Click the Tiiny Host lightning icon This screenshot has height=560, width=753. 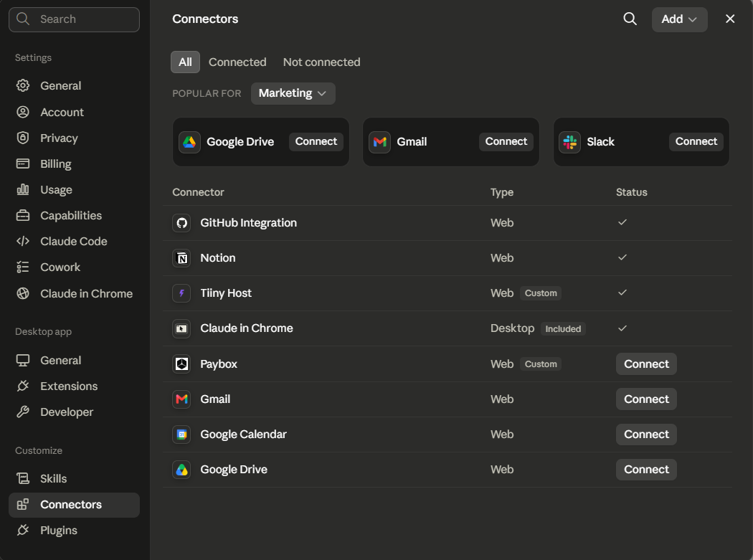tap(181, 293)
